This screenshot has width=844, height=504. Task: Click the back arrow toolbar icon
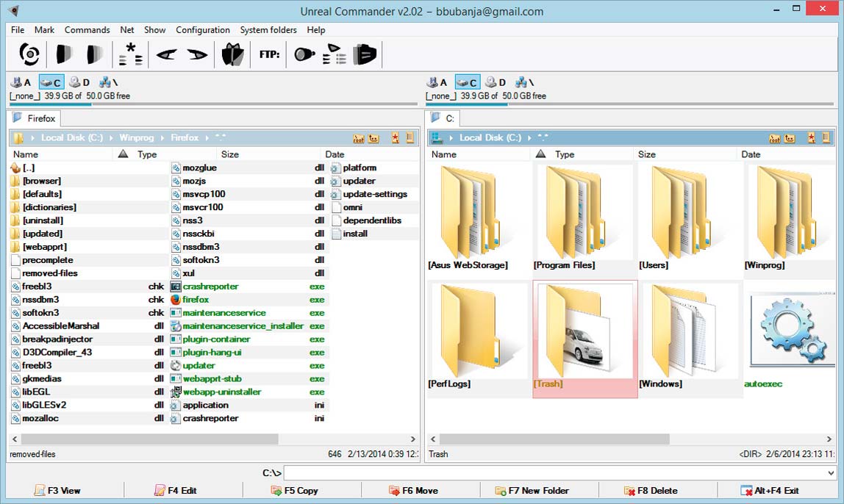click(x=166, y=54)
